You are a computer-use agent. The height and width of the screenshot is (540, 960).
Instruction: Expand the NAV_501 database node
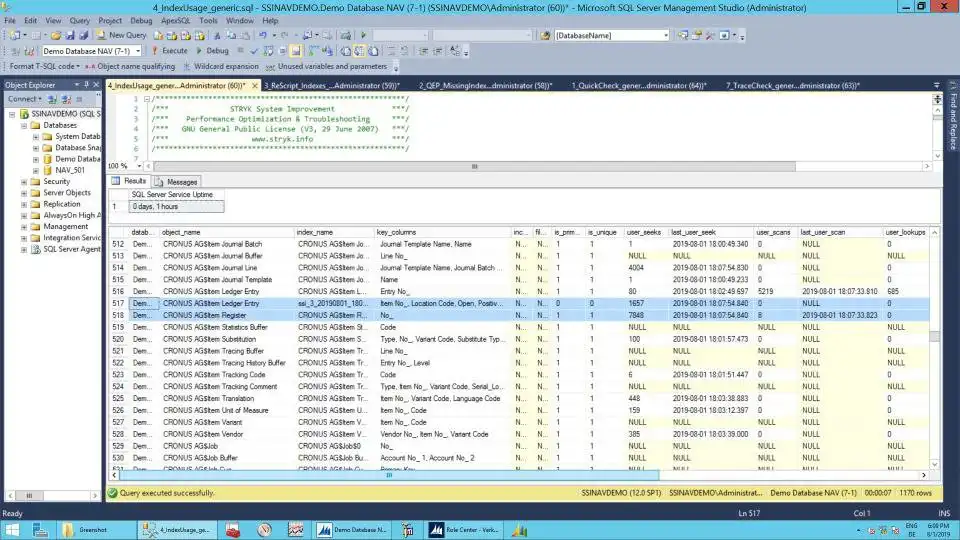tap(36, 170)
